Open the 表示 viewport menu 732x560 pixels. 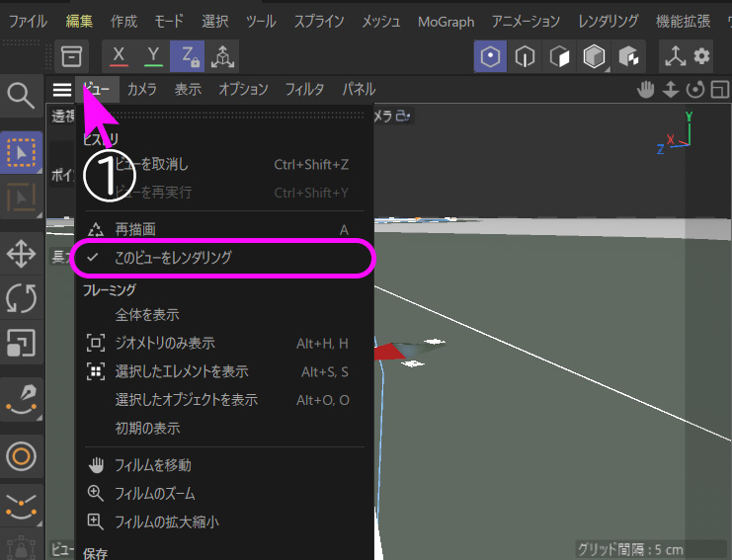tap(188, 90)
